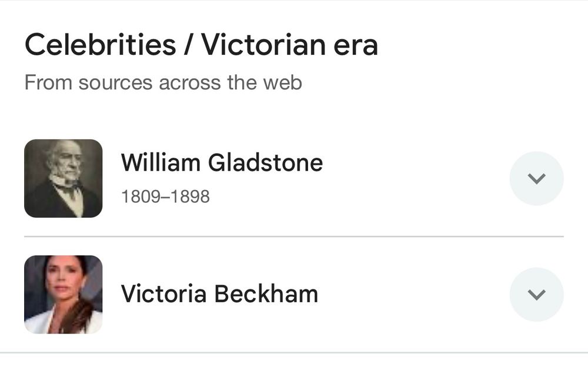The width and height of the screenshot is (588, 367).
Task: Open Victoria Beckham's photo thumbnail
Action: click(x=64, y=294)
